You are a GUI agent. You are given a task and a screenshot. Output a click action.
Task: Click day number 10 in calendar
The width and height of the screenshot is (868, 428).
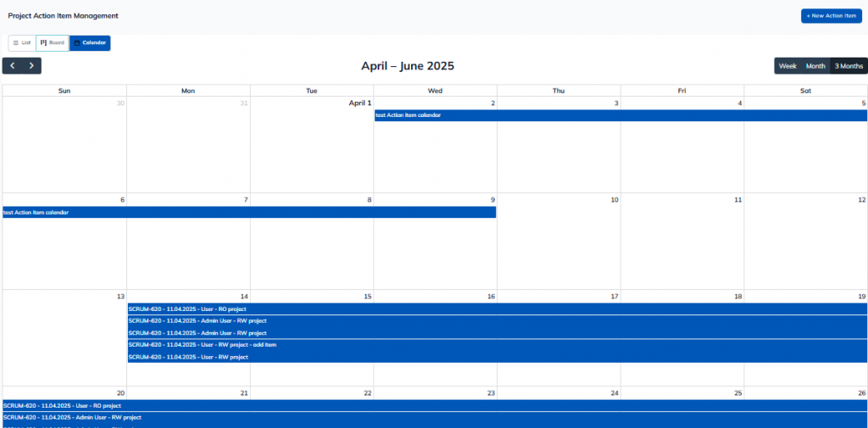[614, 200]
